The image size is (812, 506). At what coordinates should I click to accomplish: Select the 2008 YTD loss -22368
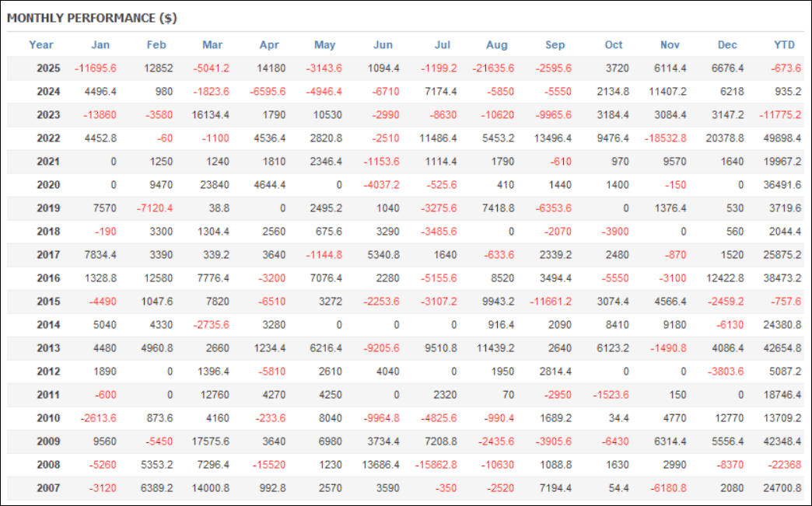(782, 465)
